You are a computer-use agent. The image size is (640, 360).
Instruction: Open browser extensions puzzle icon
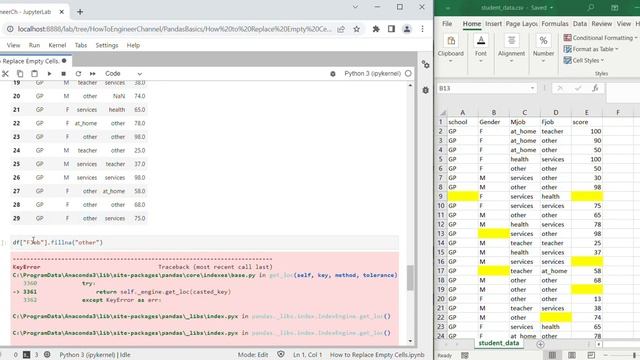click(x=376, y=29)
